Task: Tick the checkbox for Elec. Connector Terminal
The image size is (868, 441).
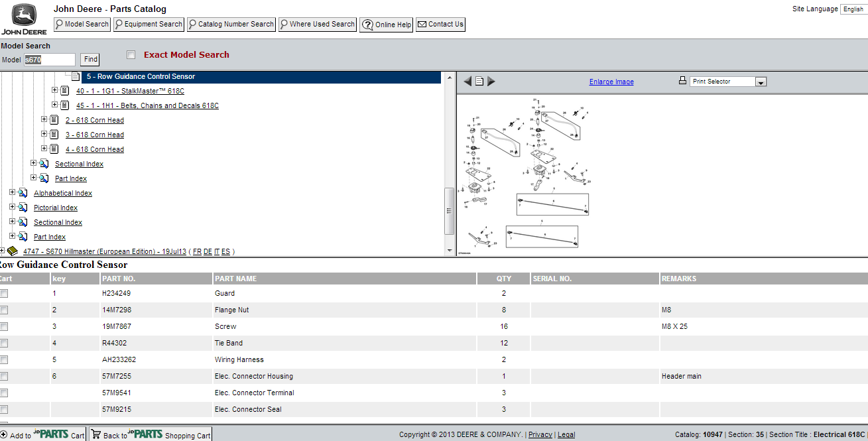Action: click(4, 393)
